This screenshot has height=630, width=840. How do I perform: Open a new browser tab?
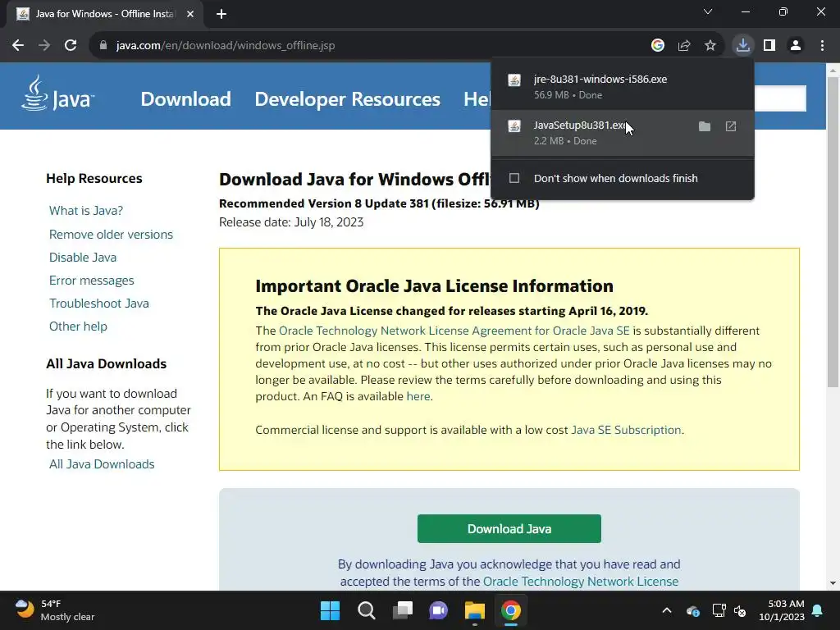pyautogui.click(x=221, y=14)
